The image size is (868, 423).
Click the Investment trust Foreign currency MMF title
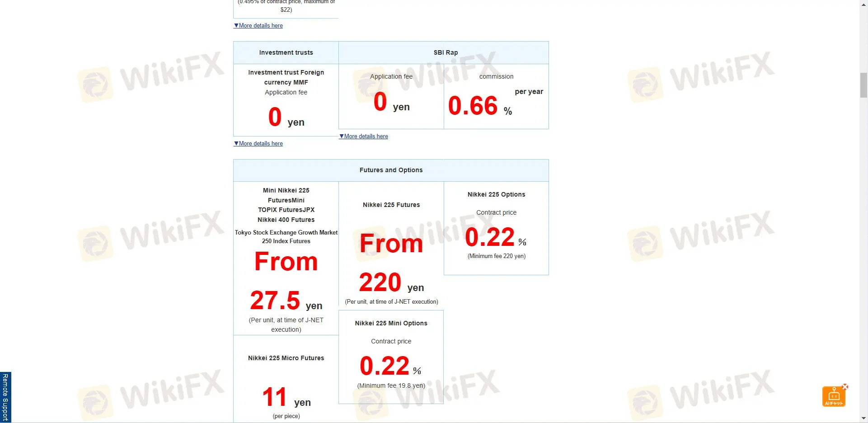point(286,77)
